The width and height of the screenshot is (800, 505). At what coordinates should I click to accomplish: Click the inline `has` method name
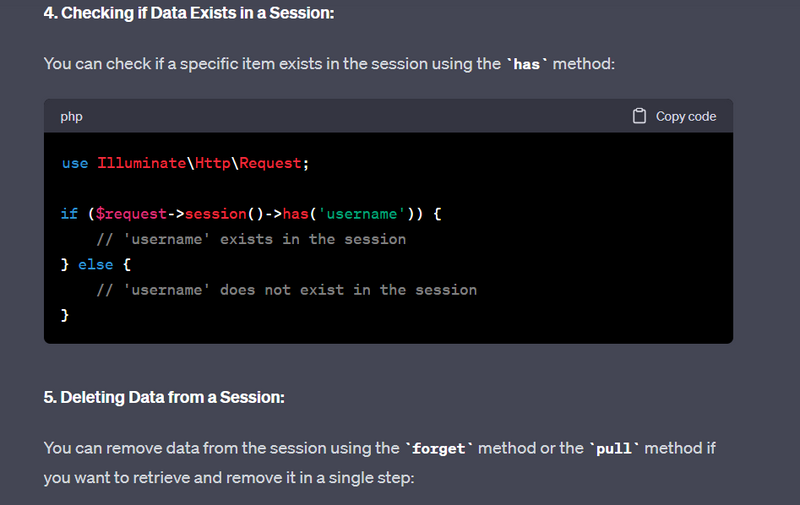coord(526,64)
